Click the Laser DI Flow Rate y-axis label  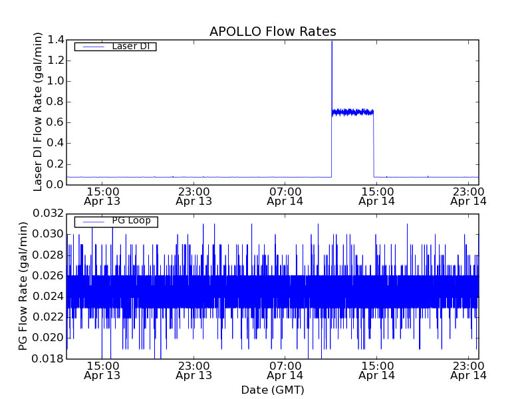tap(38, 112)
